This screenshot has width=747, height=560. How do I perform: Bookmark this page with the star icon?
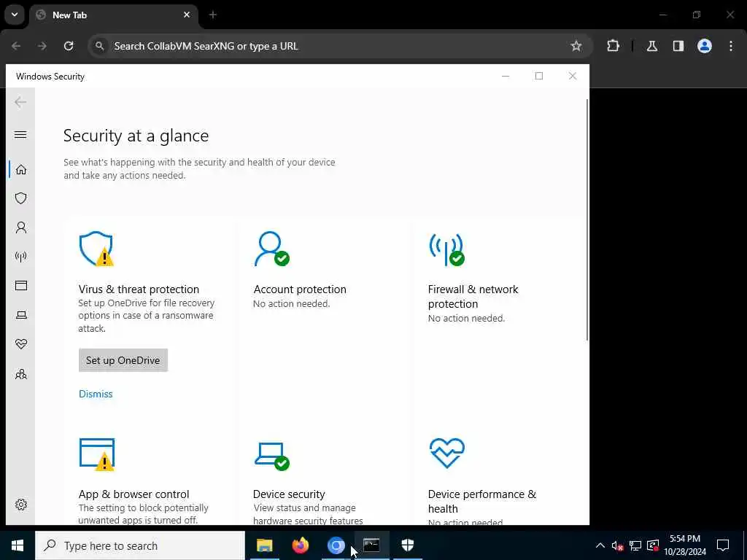[x=576, y=46]
